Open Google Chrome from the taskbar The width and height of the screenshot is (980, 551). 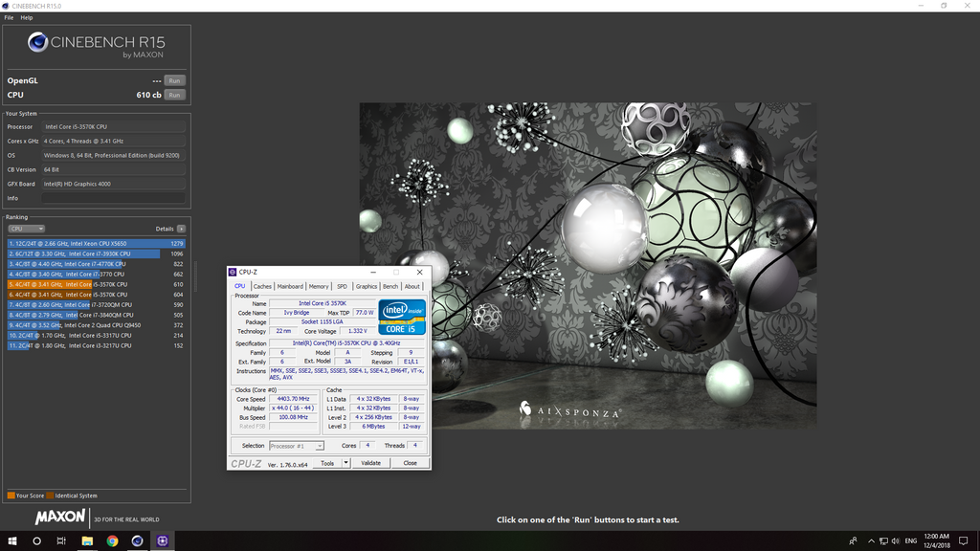click(x=112, y=541)
